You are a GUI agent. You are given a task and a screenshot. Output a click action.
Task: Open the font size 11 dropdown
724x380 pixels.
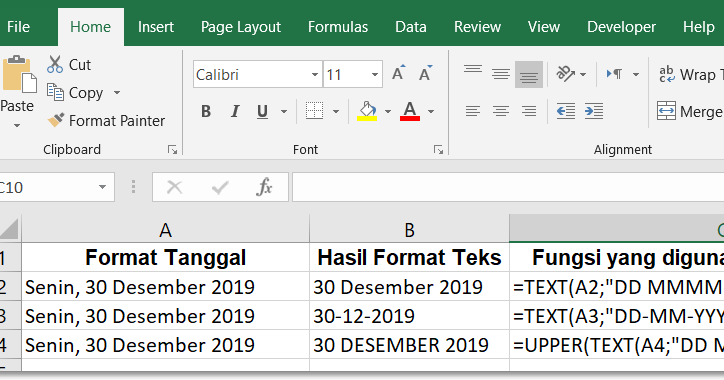(x=375, y=74)
